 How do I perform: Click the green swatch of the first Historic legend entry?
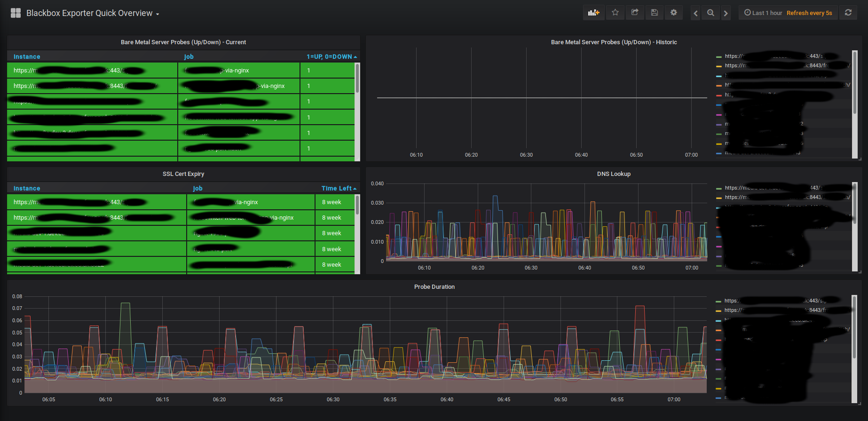click(x=718, y=56)
